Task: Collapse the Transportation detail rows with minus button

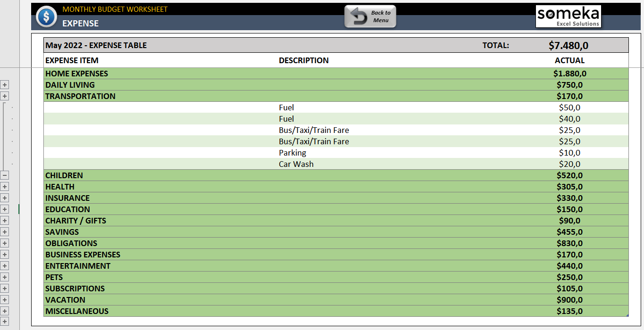Action: (x=4, y=175)
